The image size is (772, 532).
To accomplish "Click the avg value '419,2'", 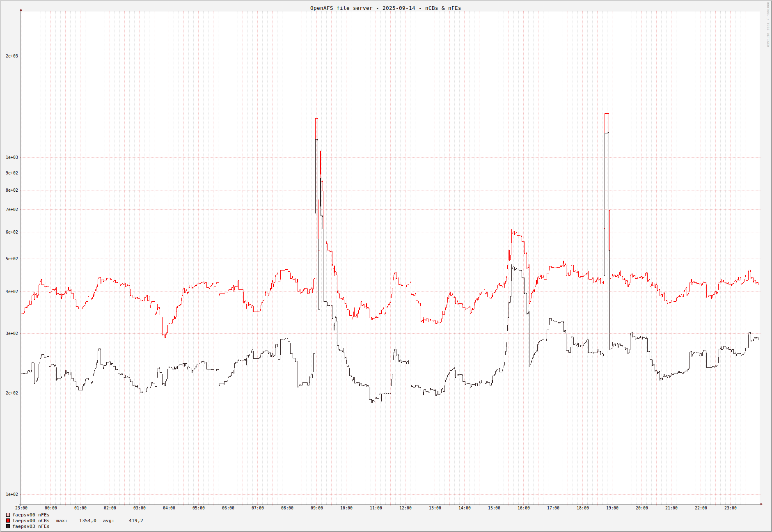I will pos(136,521).
